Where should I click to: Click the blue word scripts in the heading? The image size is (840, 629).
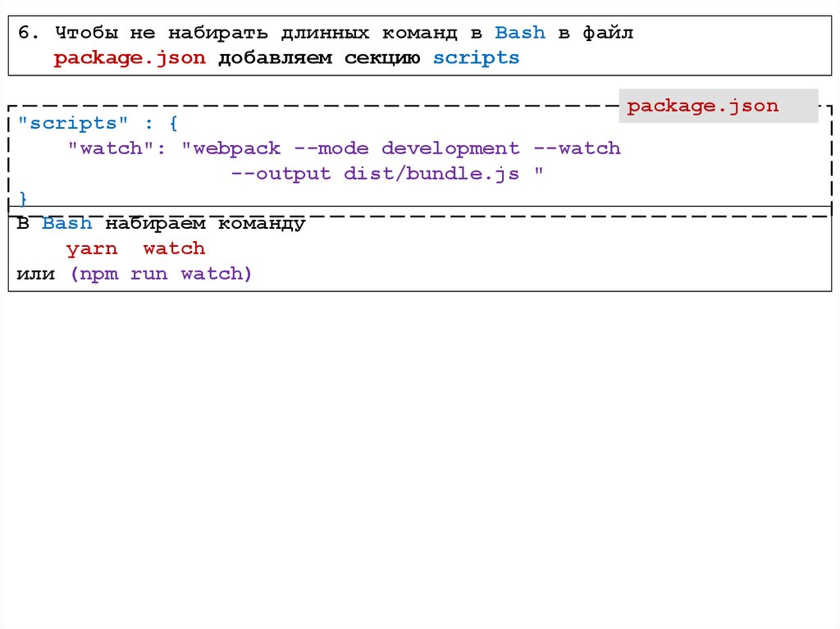point(476,58)
